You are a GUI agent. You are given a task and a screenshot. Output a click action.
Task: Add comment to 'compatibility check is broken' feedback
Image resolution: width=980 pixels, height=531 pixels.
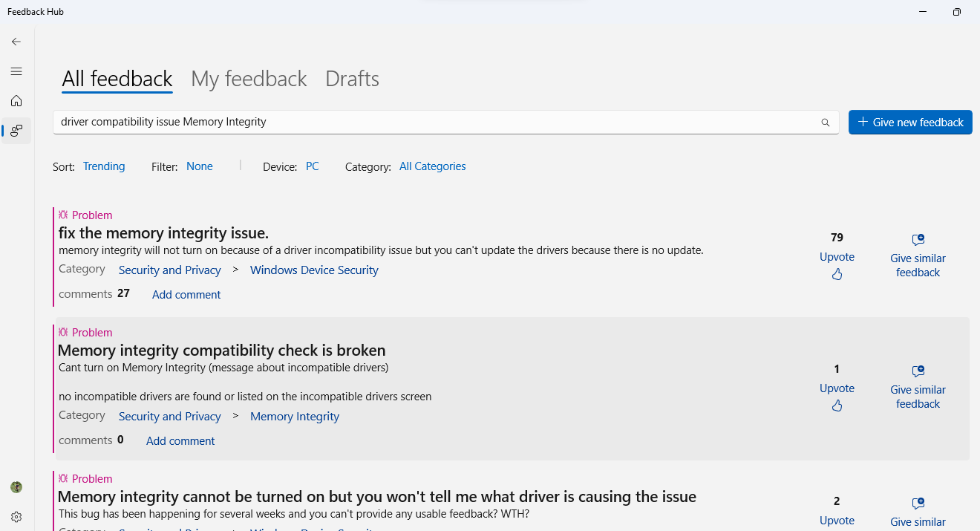point(180,441)
